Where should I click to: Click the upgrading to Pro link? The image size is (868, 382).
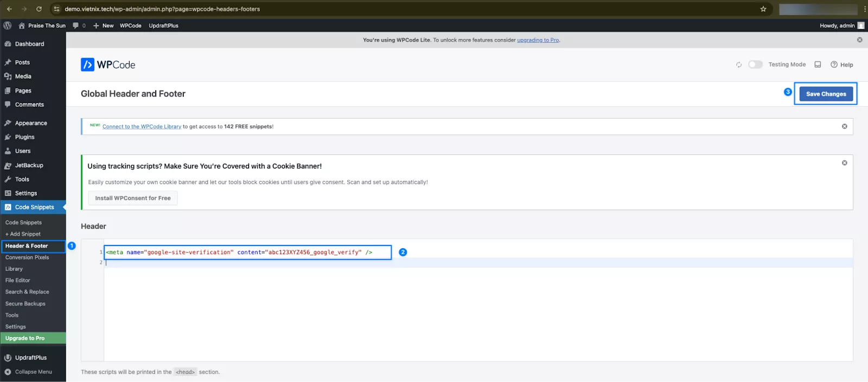(x=538, y=40)
